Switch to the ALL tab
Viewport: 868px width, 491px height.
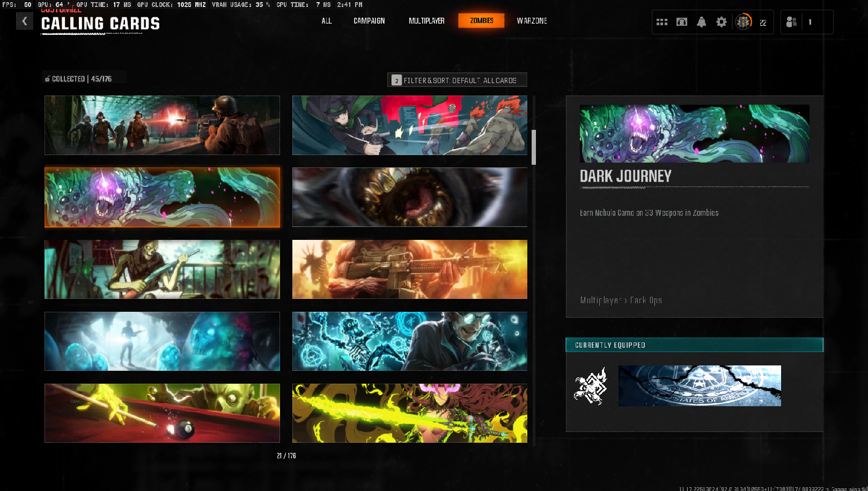click(x=327, y=21)
